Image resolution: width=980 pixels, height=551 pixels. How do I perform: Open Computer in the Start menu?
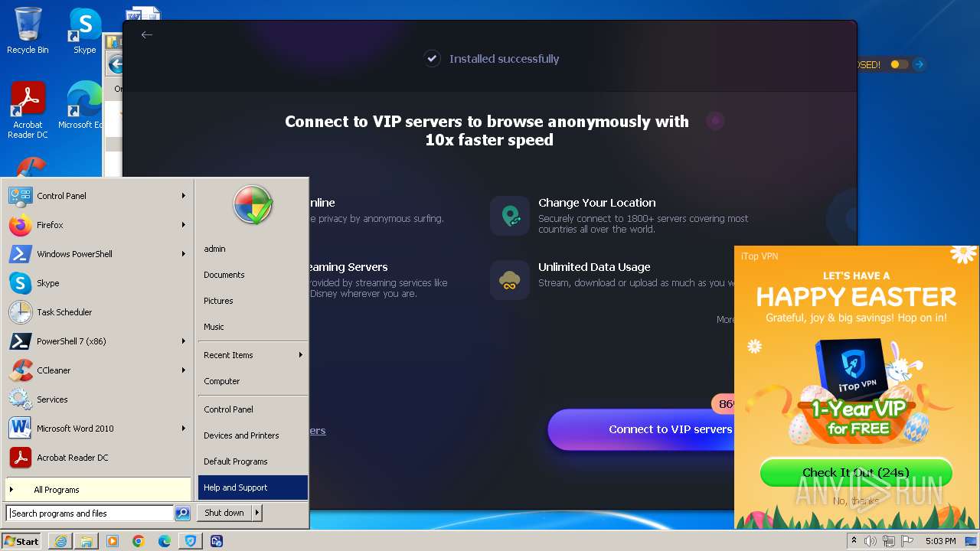point(253,381)
